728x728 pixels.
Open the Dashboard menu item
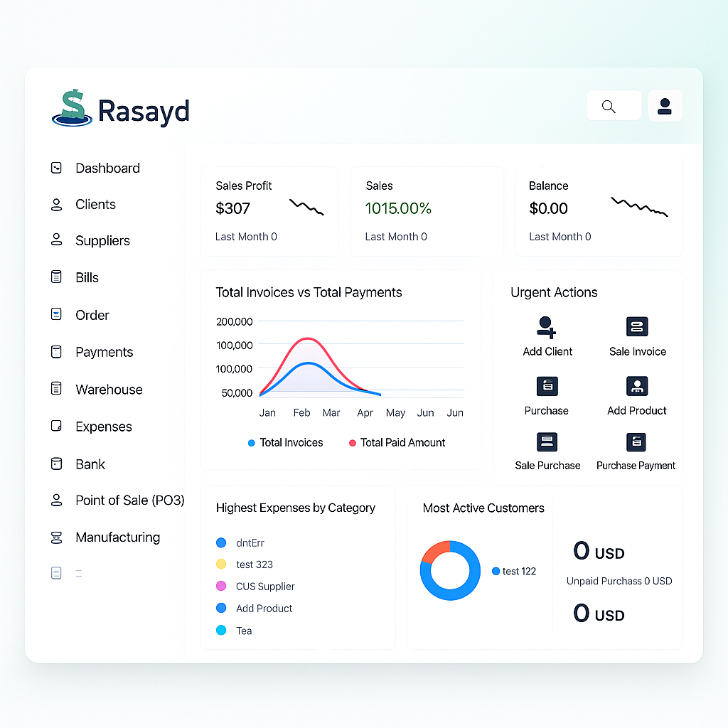click(108, 168)
